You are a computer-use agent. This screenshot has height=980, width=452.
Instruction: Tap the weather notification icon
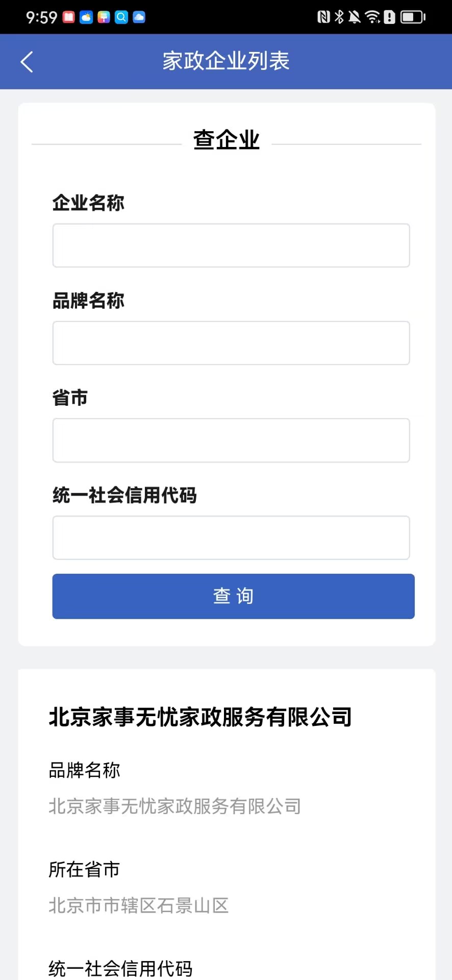point(86,17)
